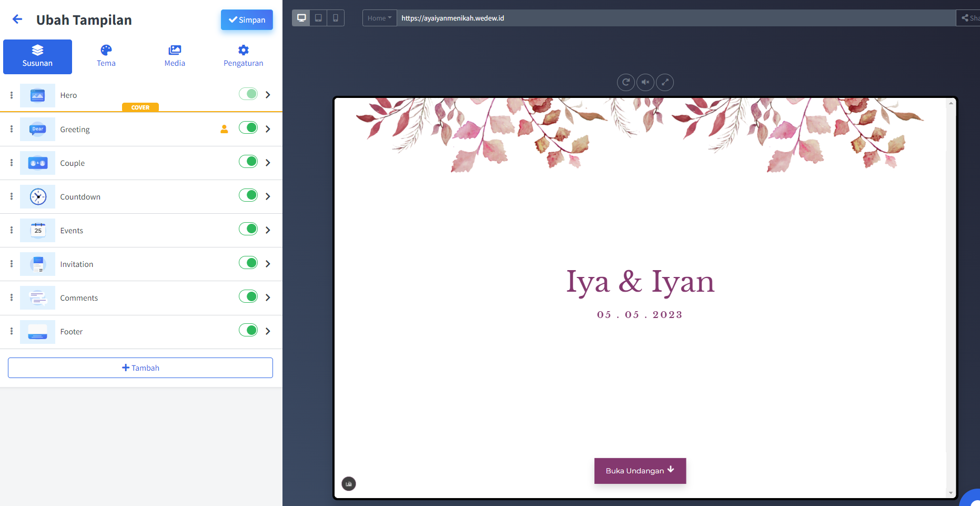Image resolution: width=980 pixels, height=506 pixels.
Task: Click the Invitation section icon
Action: 37,264
